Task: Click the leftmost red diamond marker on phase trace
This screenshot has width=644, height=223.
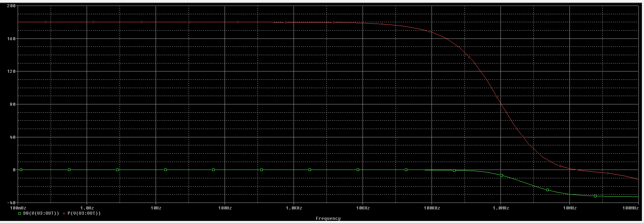Action: coord(45,22)
